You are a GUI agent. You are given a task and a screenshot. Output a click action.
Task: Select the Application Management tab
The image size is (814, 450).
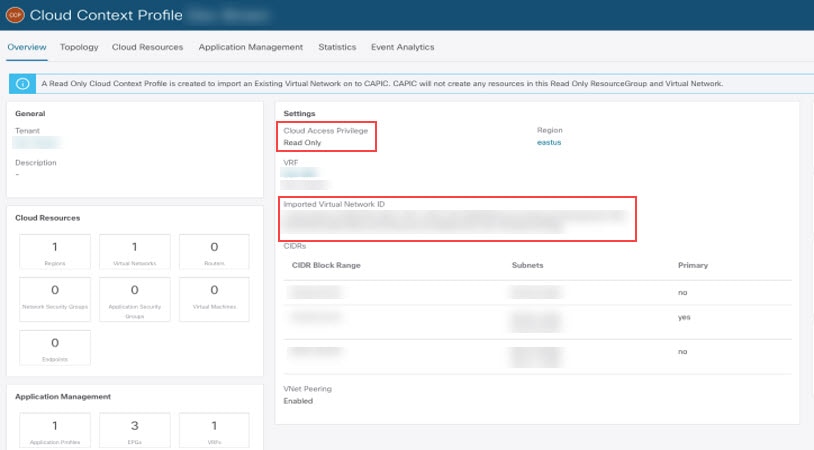(251, 47)
